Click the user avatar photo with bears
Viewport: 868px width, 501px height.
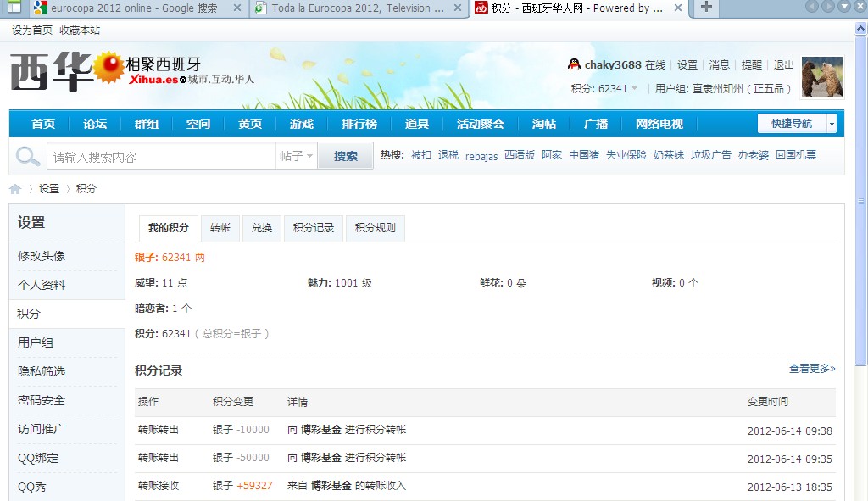click(x=821, y=76)
